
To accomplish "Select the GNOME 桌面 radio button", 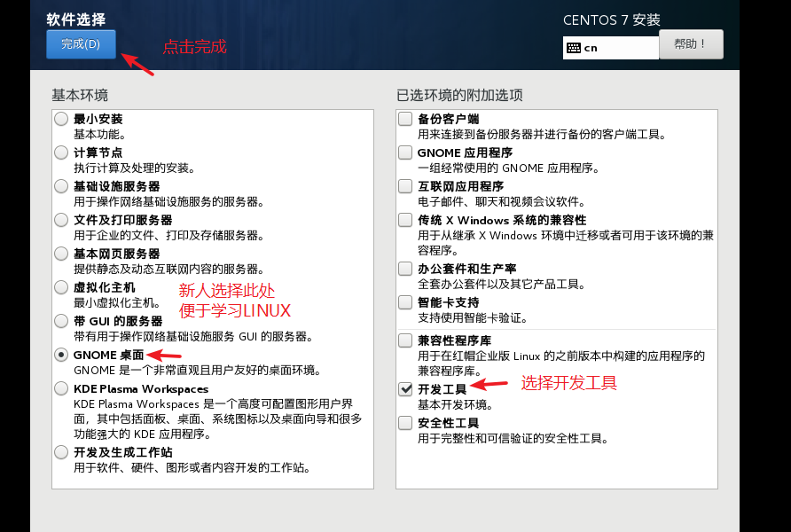I will [61, 355].
